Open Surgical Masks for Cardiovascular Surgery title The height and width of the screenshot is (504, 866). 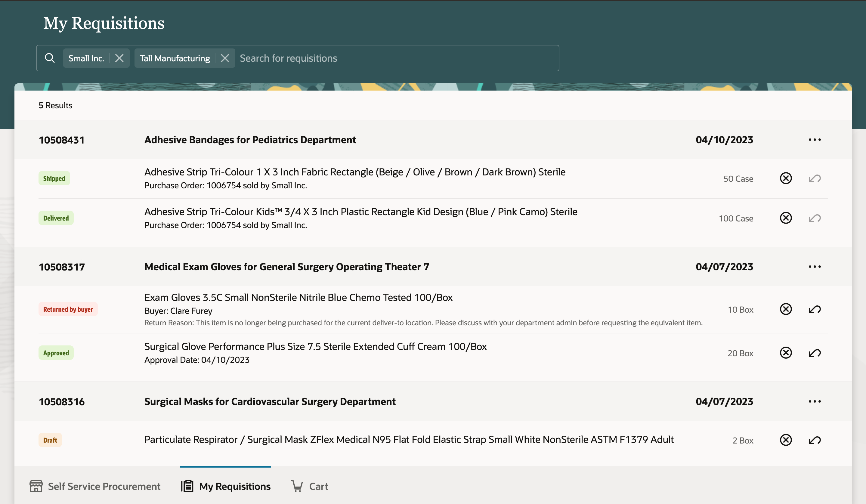click(x=270, y=401)
